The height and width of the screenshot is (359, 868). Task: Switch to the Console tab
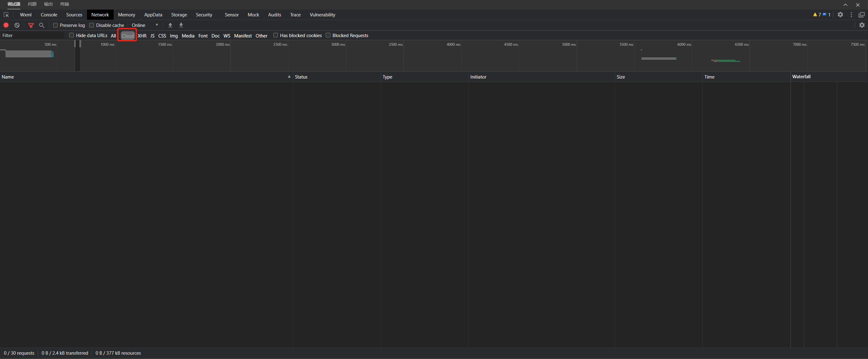[49, 15]
